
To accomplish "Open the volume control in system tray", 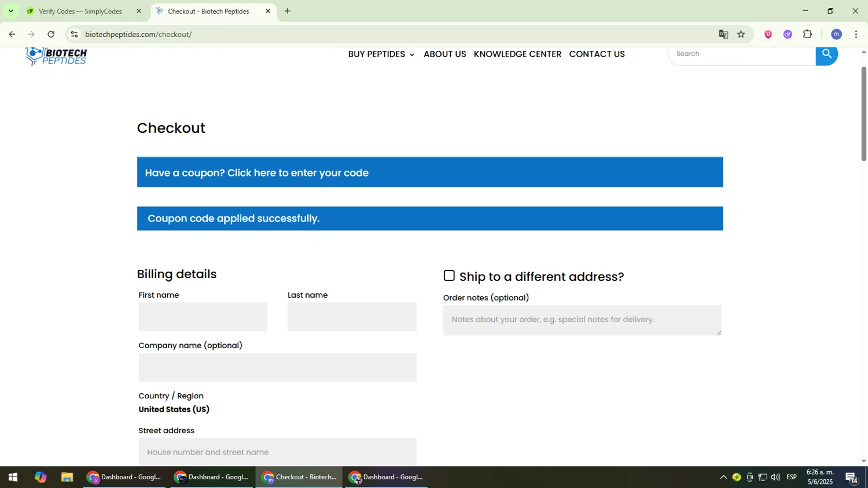I will (x=775, y=478).
